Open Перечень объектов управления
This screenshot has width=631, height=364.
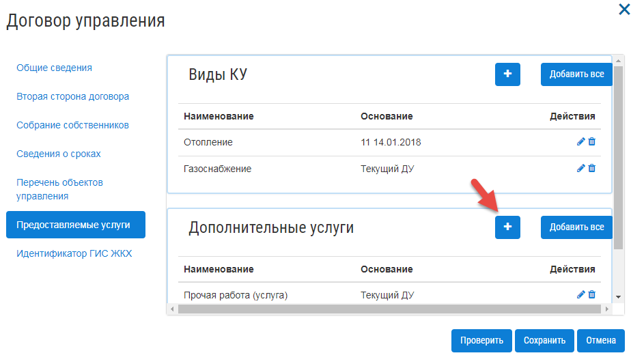click(59, 189)
